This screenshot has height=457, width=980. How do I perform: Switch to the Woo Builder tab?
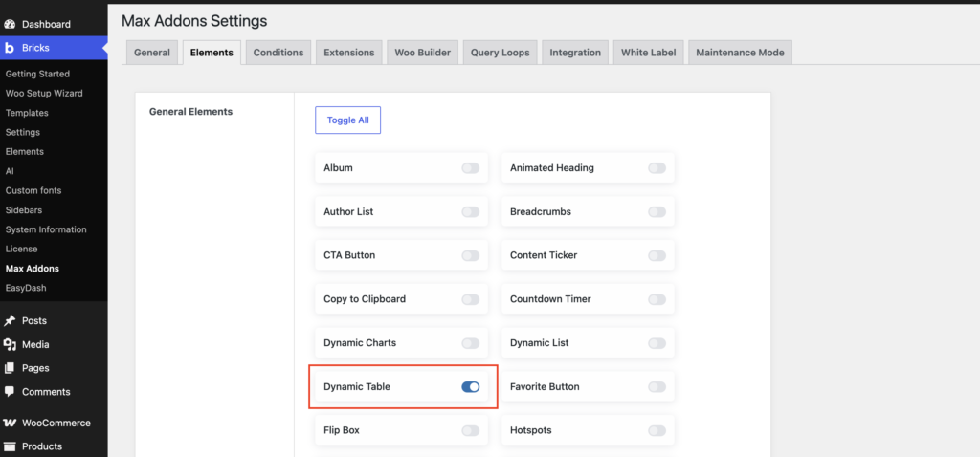coord(422,53)
